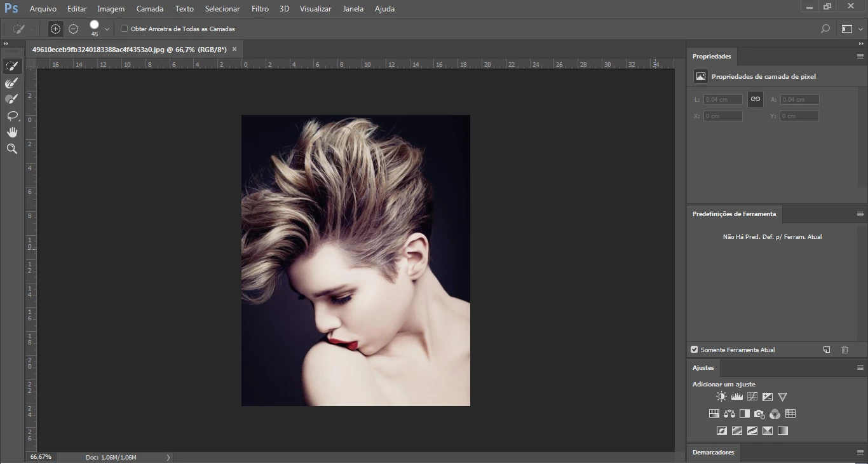Image resolution: width=868 pixels, height=464 pixels.
Task: Choose Add to selection mode
Action: (x=56, y=29)
